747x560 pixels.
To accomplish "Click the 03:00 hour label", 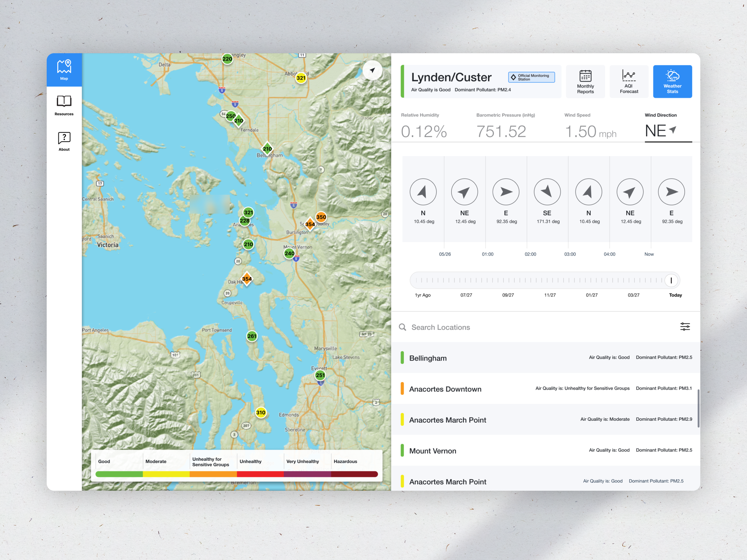I will point(570,254).
